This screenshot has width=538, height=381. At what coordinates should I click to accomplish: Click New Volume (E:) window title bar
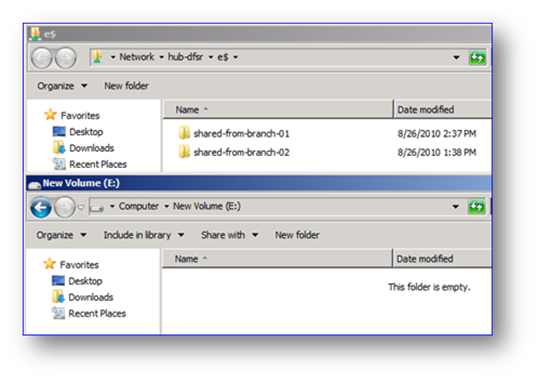(259, 183)
